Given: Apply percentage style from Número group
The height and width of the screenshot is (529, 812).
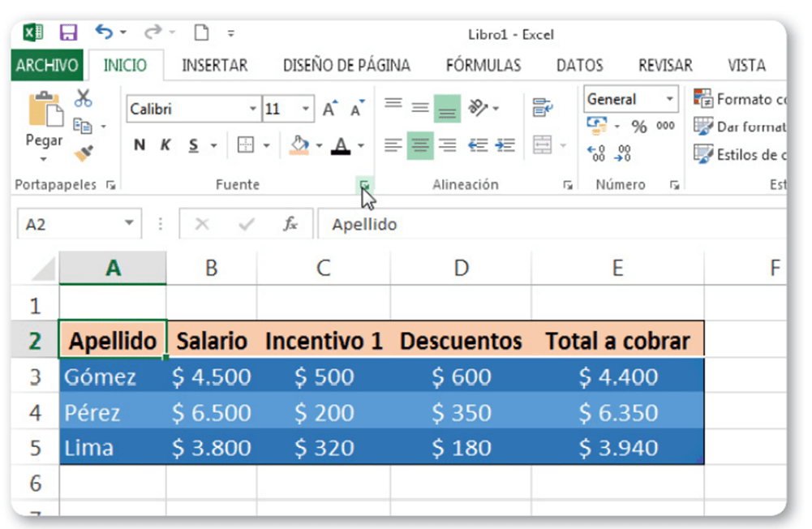Looking at the screenshot, I should click(640, 127).
